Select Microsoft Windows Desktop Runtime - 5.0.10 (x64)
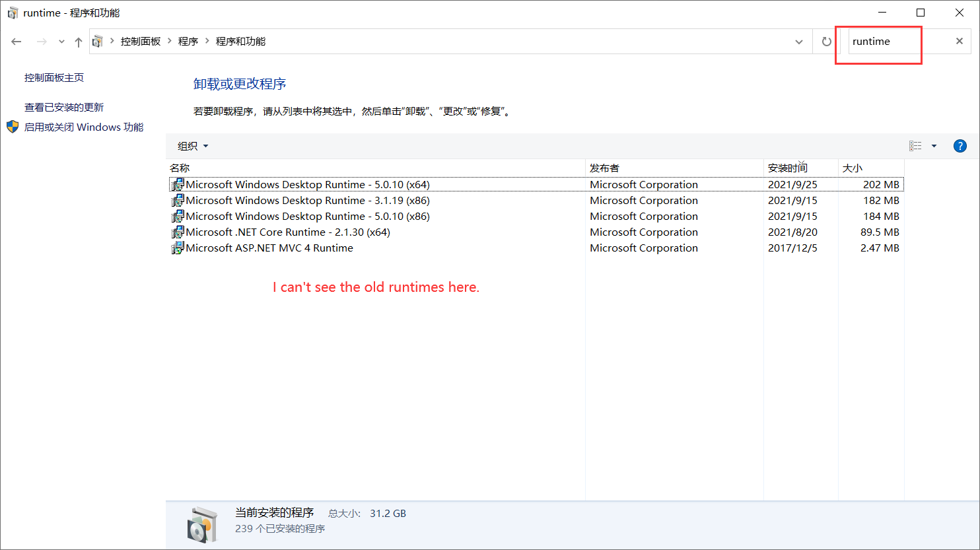This screenshot has width=980, height=550. [x=535, y=185]
